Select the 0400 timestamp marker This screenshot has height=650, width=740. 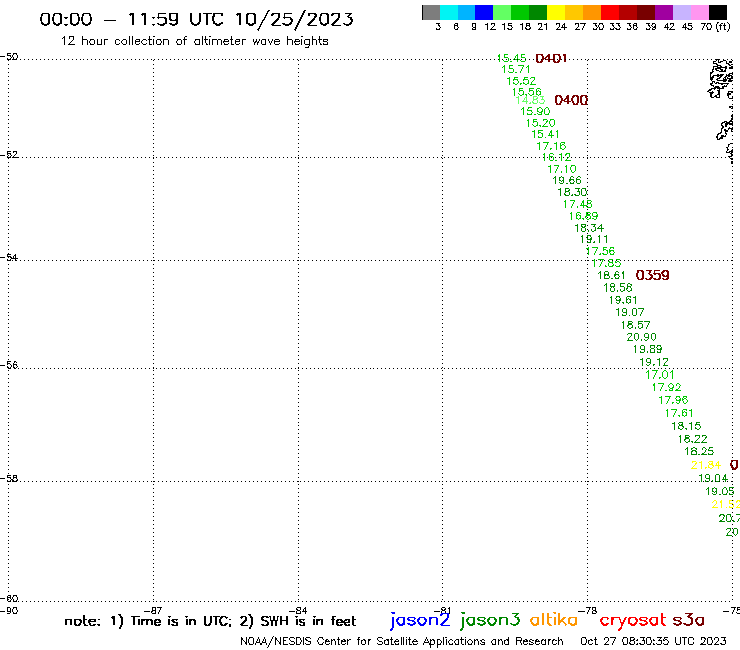click(x=571, y=100)
